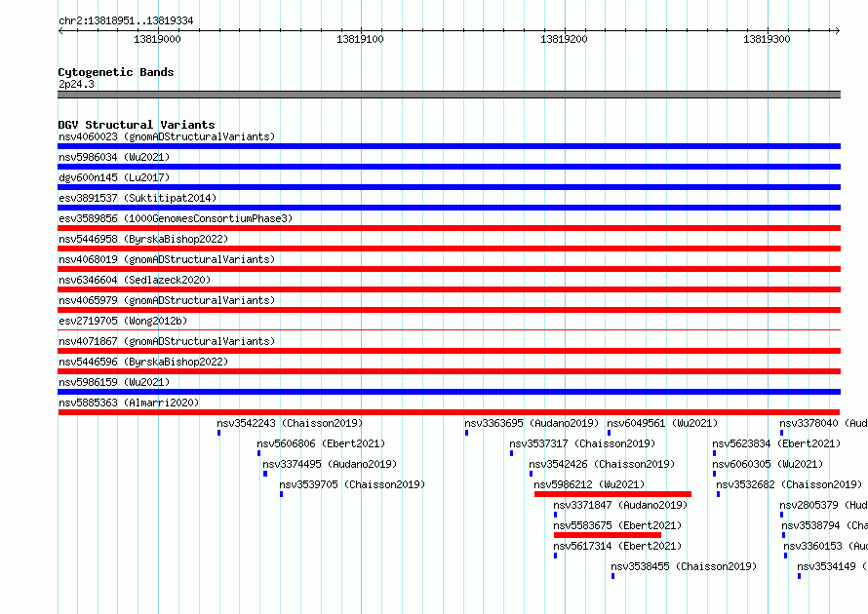Click the red bar under nsv5885363
Viewport: 868px width, 614px height.
(449, 412)
